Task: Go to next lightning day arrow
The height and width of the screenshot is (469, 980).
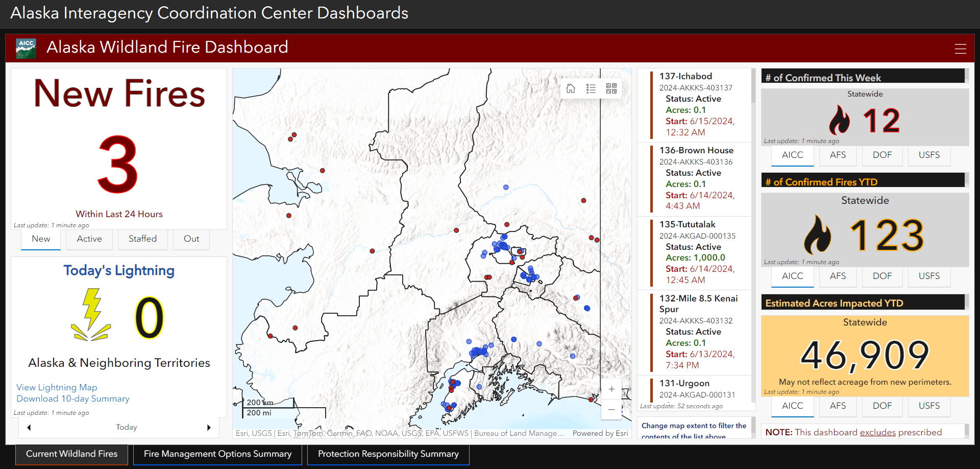Action: click(209, 428)
